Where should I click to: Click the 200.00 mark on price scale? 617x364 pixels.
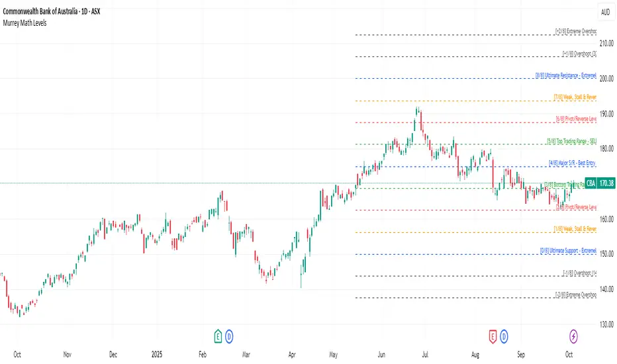pyautogui.click(x=607, y=79)
